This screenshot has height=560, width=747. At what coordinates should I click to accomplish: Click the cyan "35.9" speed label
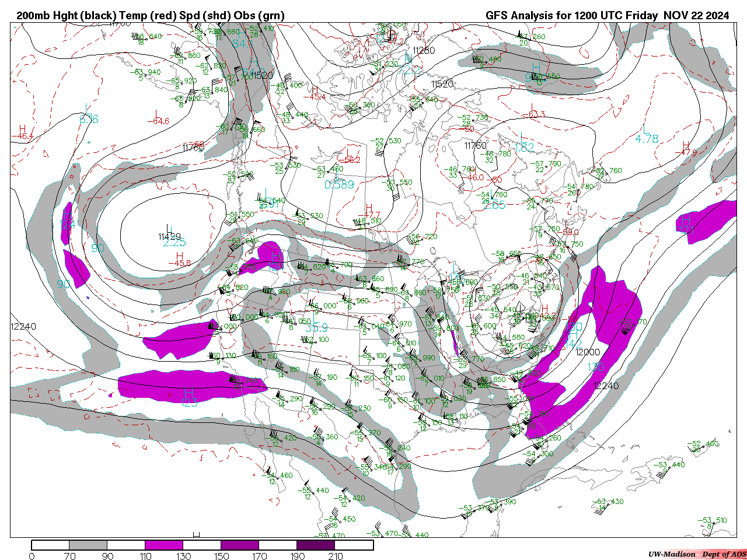click(316, 328)
